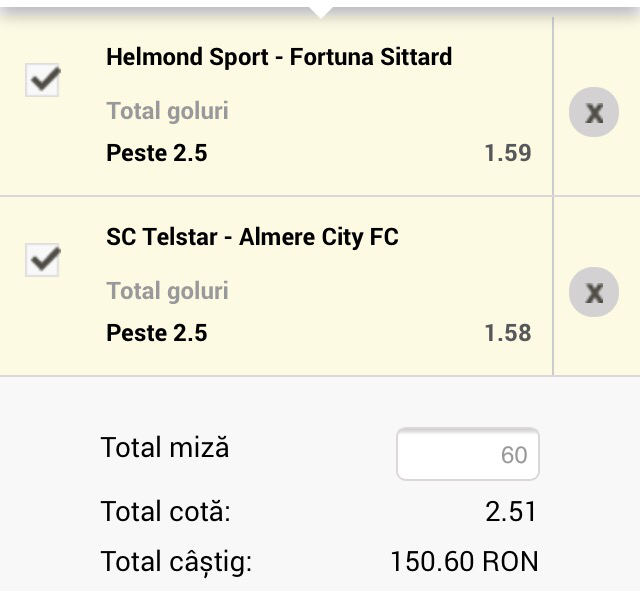
Task: Click the betslip pointer arrow at top
Action: click(321, 12)
